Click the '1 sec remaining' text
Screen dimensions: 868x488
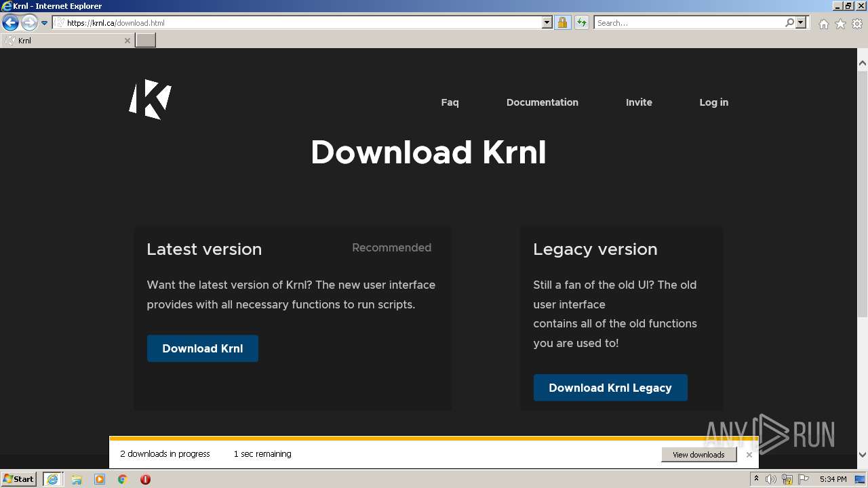[x=262, y=454]
